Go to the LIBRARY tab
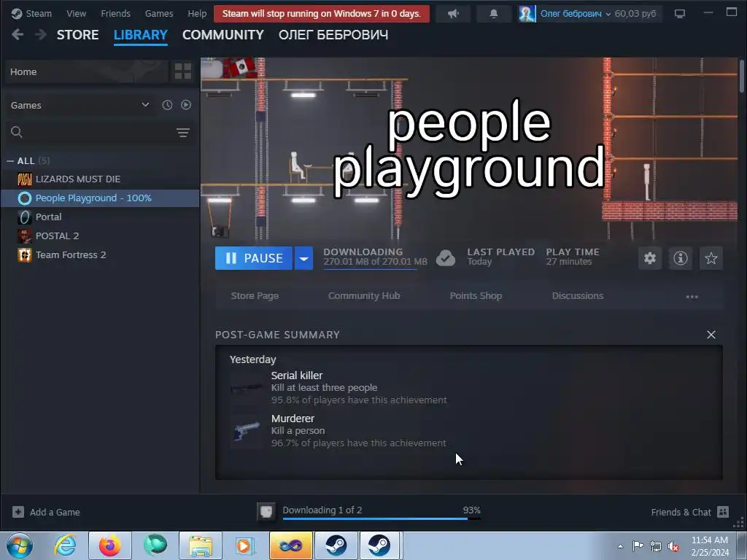Screen dimensions: 747x560 tap(141, 35)
